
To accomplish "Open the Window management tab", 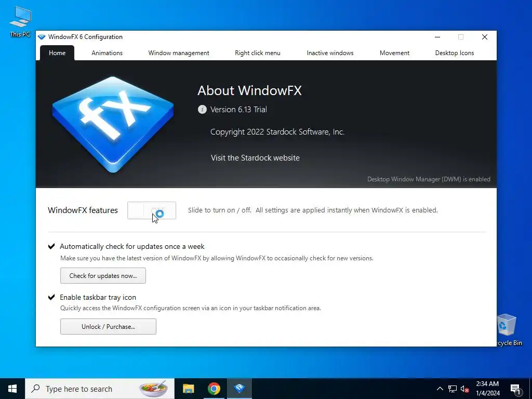I will 179,53.
